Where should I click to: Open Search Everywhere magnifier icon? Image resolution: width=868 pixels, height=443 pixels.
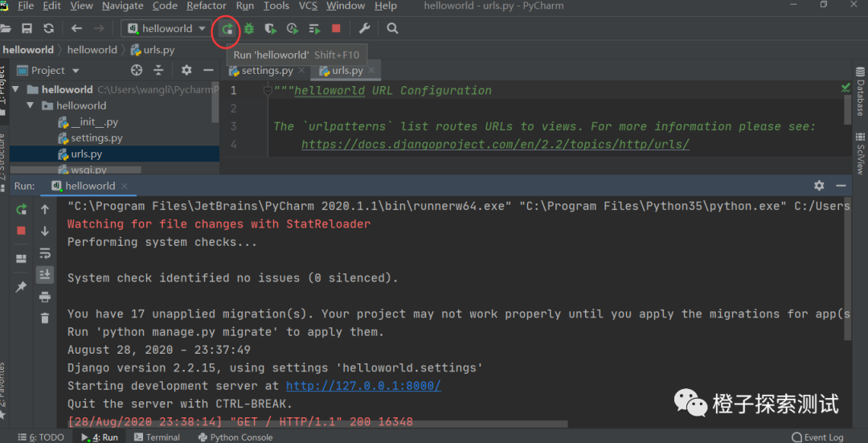tap(392, 28)
